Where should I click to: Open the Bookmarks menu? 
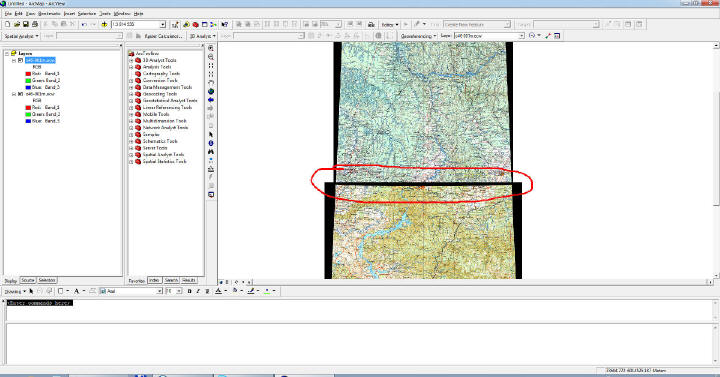(x=49, y=14)
